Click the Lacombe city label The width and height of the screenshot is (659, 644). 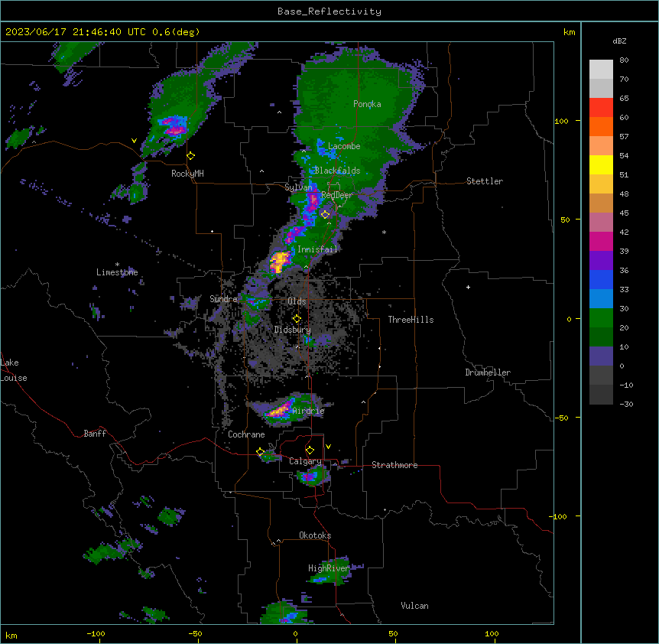[344, 146]
